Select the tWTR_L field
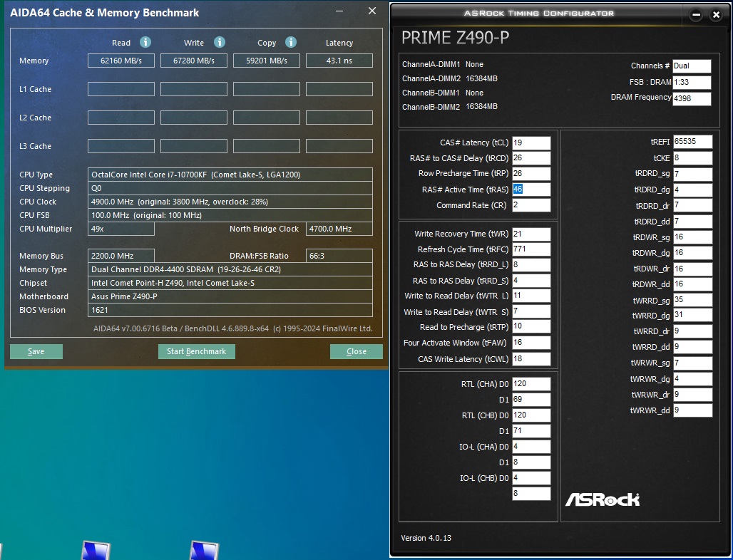This screenshot has width=733, height=560. (531, 296)
